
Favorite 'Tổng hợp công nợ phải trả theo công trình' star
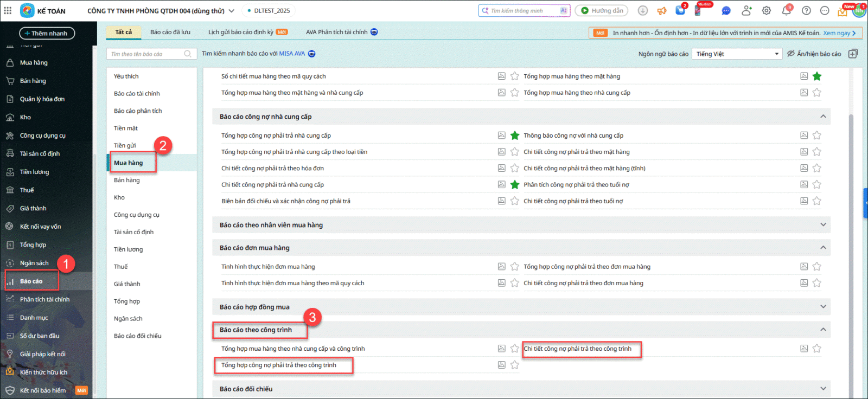(515, 365)
